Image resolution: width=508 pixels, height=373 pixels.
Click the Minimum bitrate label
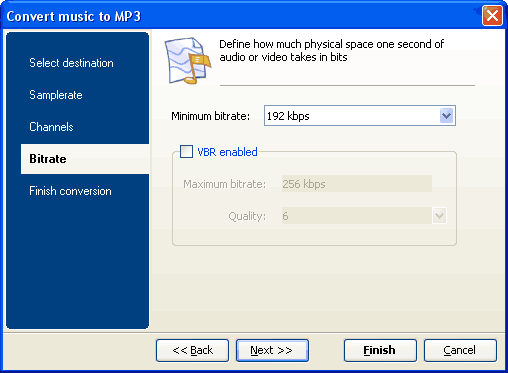click(x=210, y=116)
